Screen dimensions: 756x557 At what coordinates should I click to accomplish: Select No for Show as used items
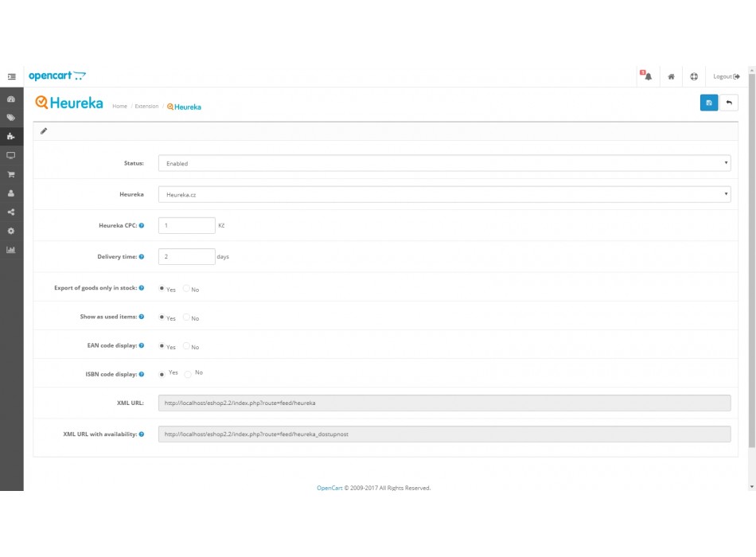[x=186, y=317]
